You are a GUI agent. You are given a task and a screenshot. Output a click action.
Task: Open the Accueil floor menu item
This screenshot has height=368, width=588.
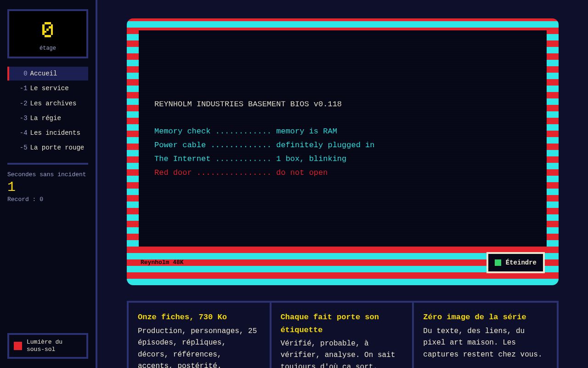pos(48,74)
